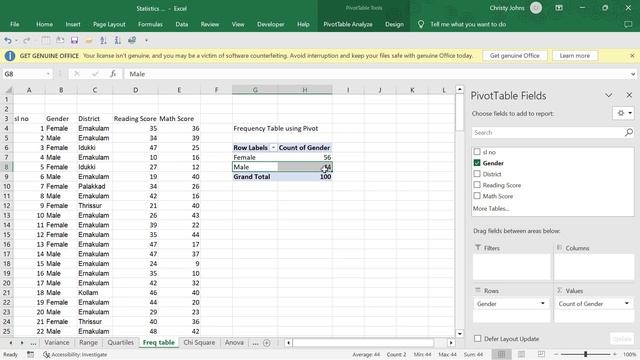Switch to Page Layout view icon
Viewport: 640px width, 360px height.
(x=521, y=354)
